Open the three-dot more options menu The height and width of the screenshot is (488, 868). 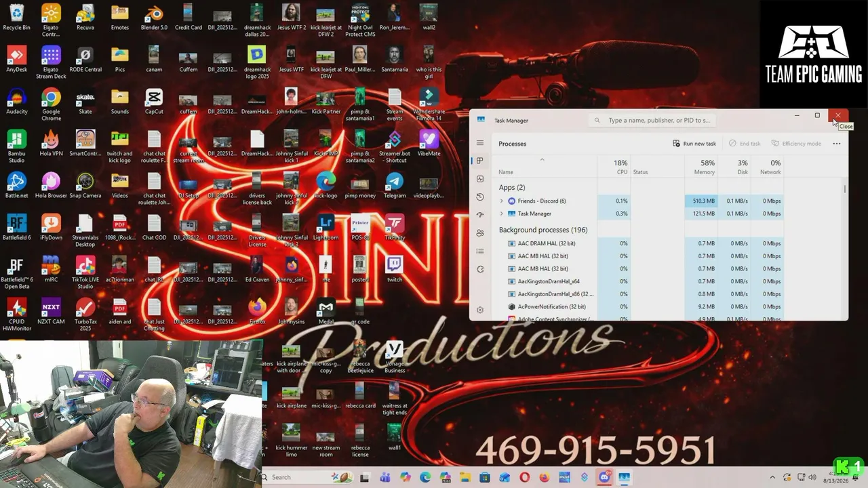837,144
